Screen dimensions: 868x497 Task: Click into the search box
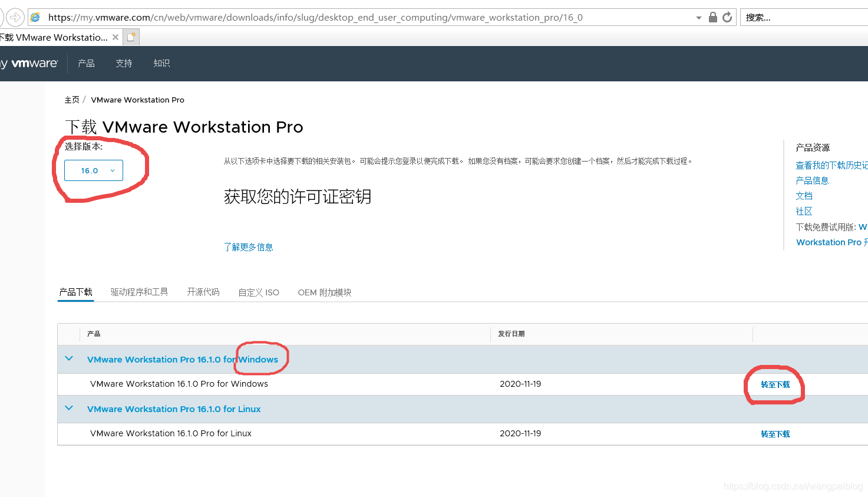[804, 17]
